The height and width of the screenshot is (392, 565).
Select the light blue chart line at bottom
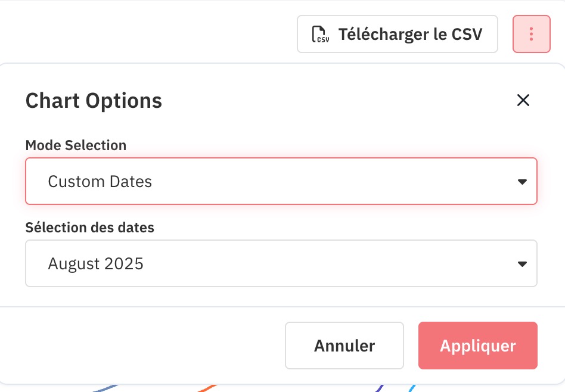click(x=412, y=388)
